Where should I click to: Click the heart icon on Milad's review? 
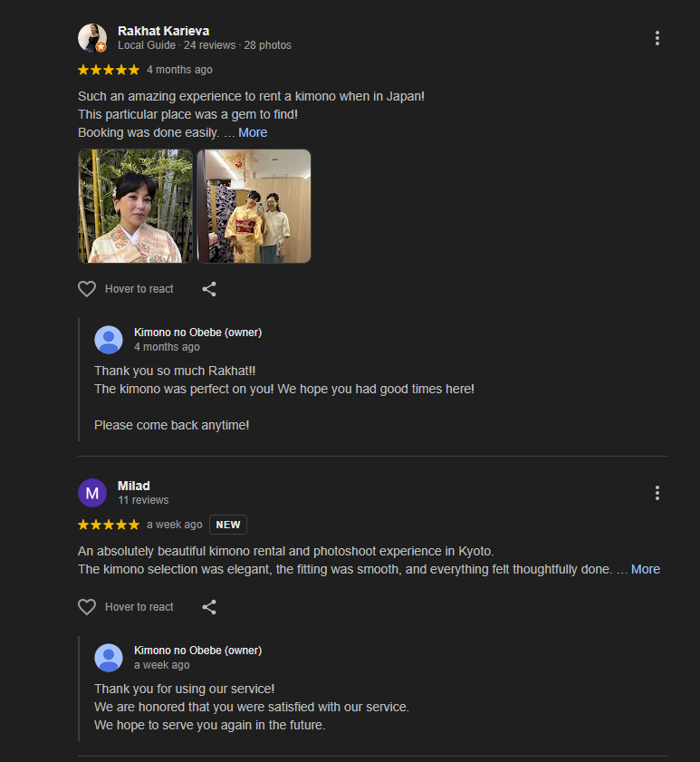(x=87, y=606)
